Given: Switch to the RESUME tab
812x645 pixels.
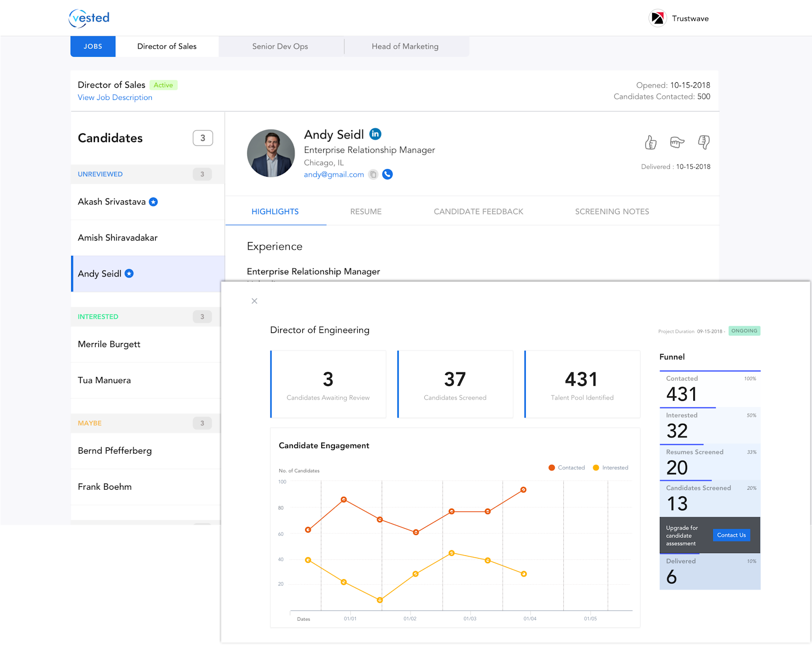Looking at the screenshot, I should pyautogui.click(x=366, y=212).
